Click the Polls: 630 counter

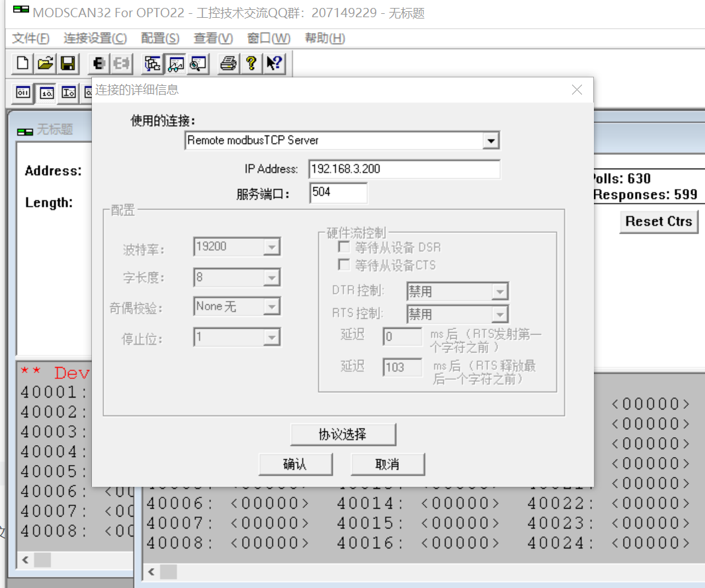pyautogui.click(x=622, y=179)
